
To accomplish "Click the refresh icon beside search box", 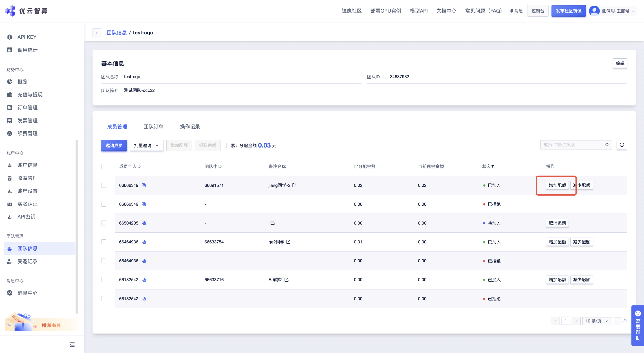I will click(x=622, y=145).
